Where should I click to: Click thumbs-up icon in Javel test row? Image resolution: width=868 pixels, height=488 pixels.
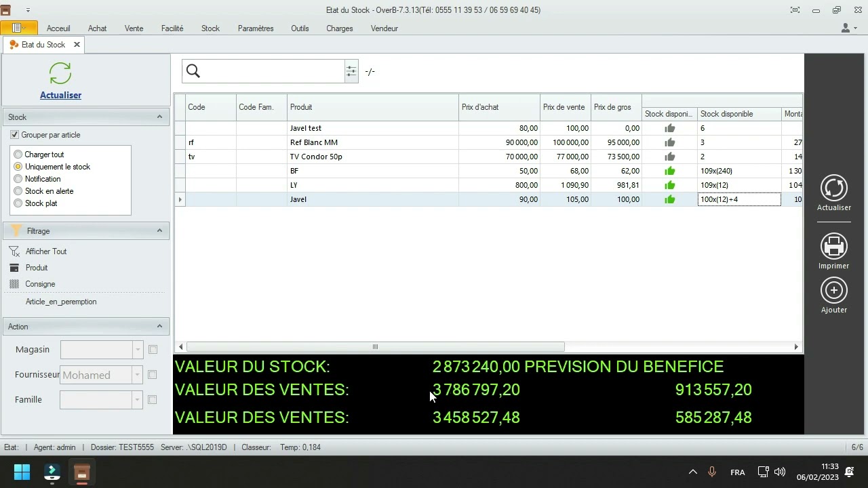click(x=670, y=128)
